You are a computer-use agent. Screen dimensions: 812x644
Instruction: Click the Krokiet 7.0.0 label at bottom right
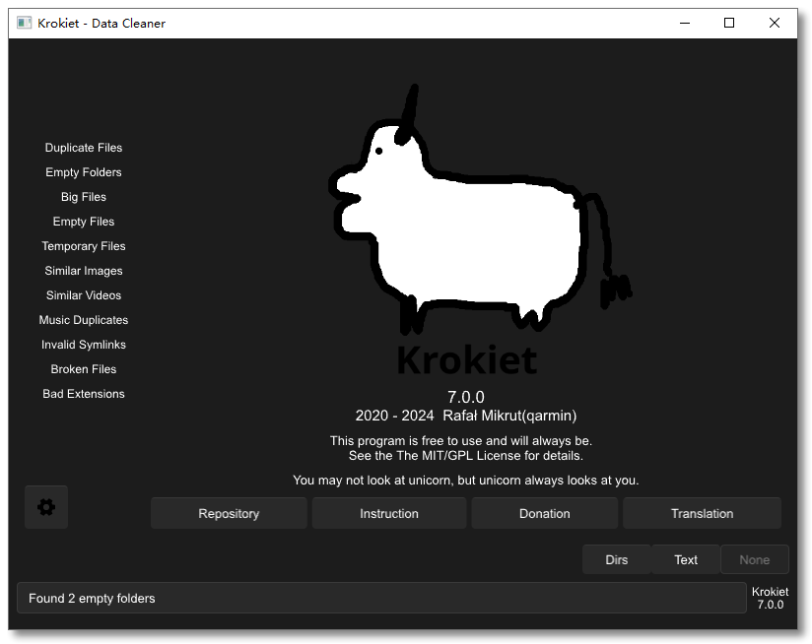pyautogui.click(x=770, y=598)
